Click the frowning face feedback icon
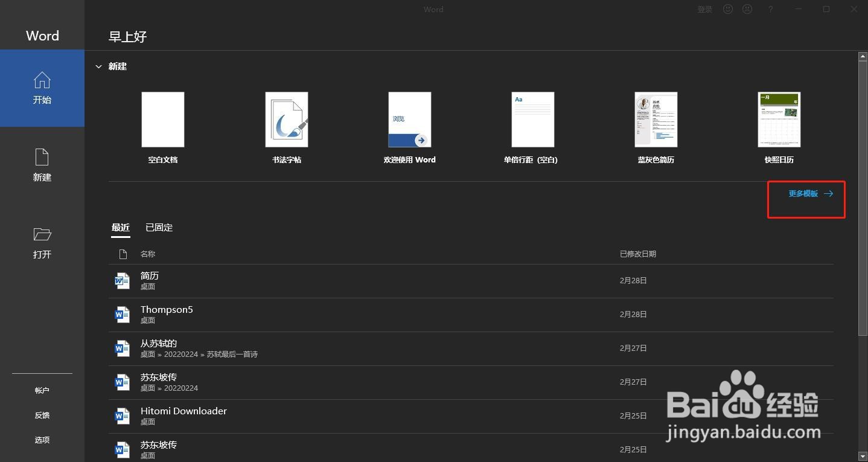The height and width of the screenshot is (462, 868). click(747, 9)
